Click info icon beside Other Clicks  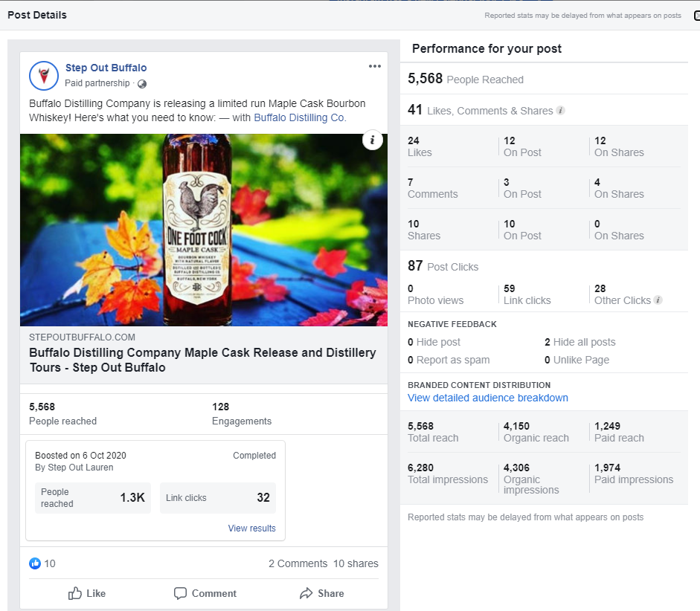point(658,300)
